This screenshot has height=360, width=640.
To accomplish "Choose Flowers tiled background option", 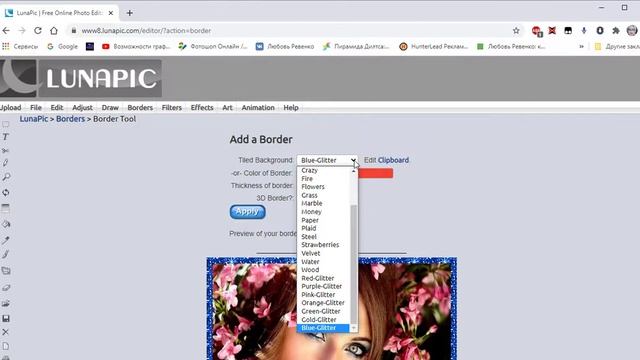I will (313, 187).
